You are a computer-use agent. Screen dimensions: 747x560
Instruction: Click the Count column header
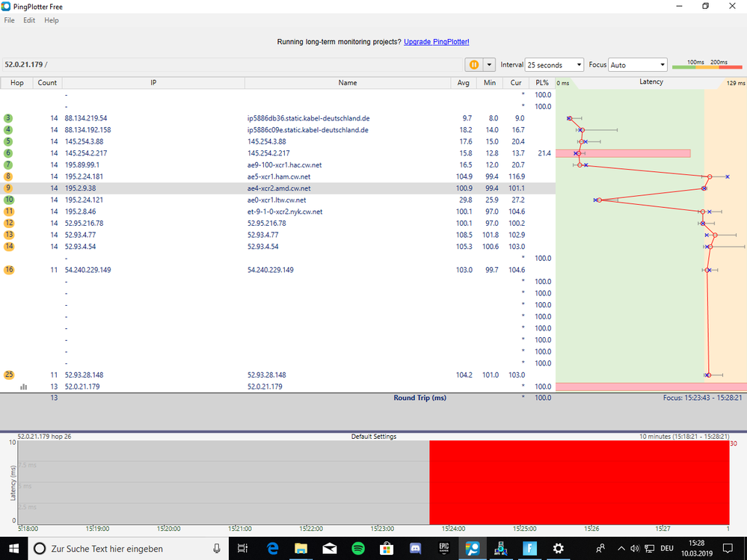coord(47,82)
